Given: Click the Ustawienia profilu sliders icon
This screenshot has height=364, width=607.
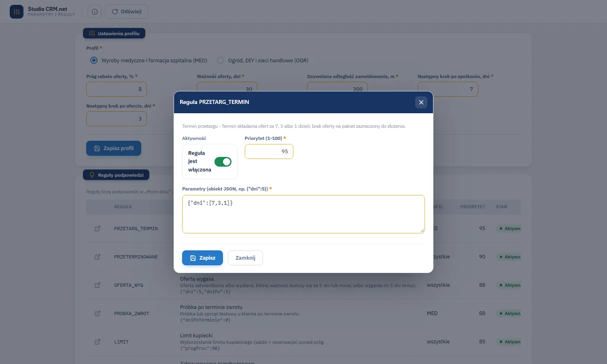Looking at the screenshot, I should (92, 33).
